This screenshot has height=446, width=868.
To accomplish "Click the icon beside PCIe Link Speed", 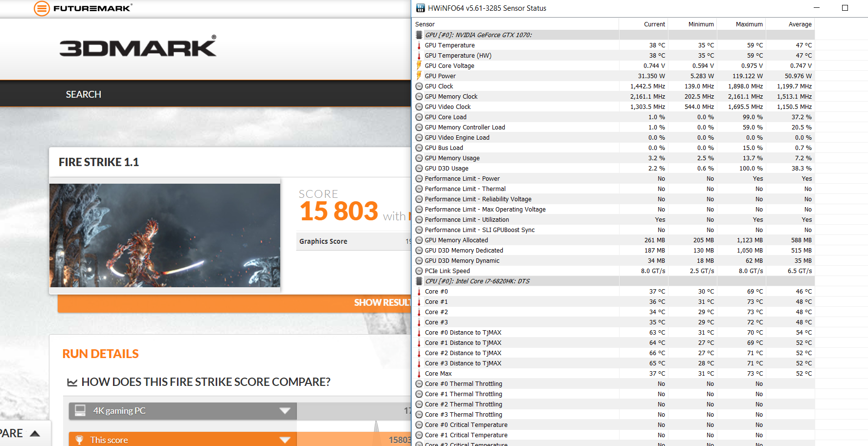I will click(419, 271).
